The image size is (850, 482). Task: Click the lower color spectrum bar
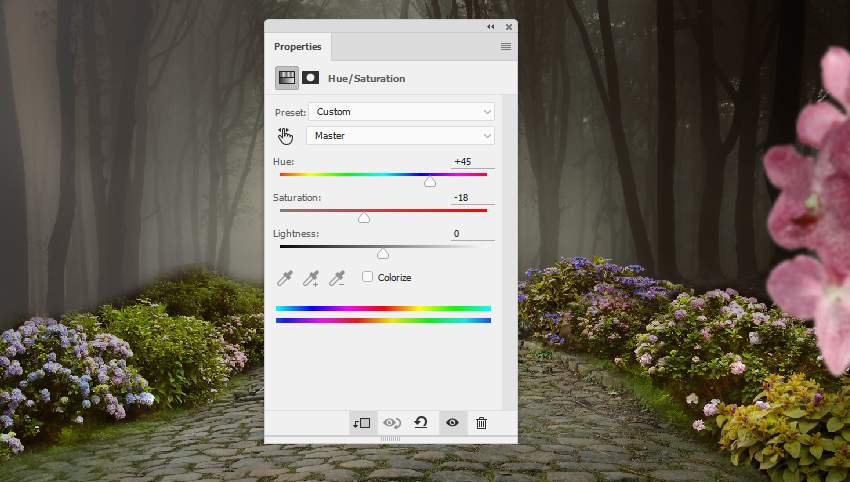383,320
